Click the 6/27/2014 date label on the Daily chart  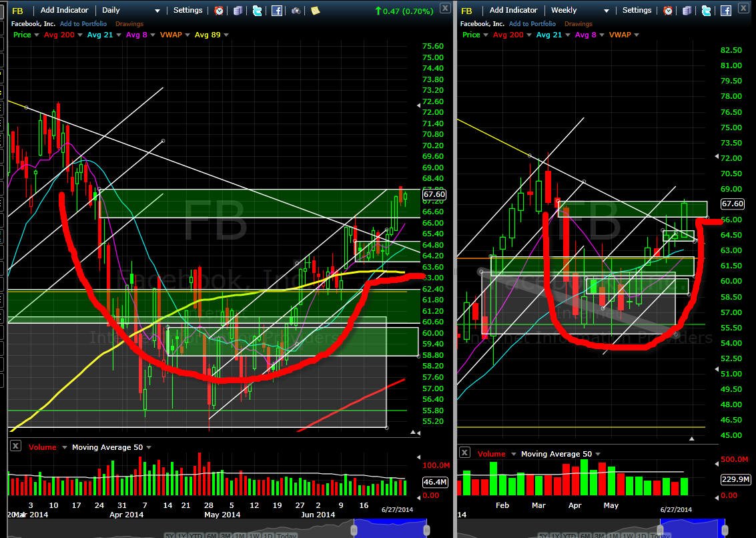397,509
